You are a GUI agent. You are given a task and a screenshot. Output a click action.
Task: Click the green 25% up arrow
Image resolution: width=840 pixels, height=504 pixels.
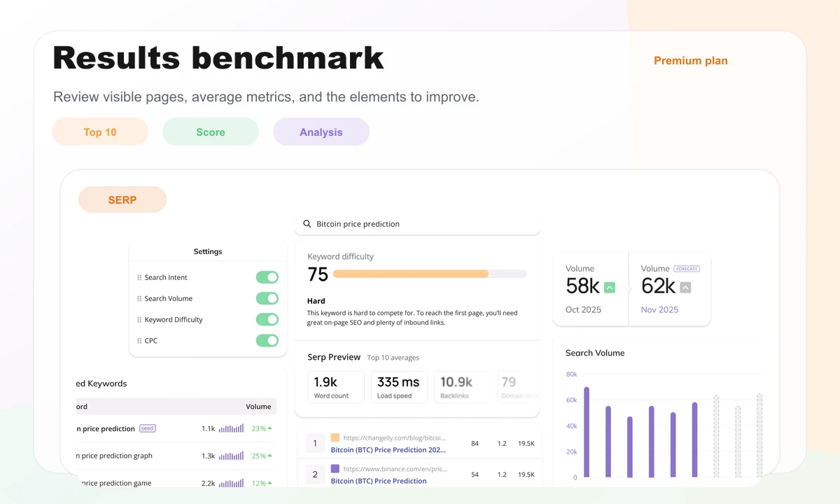tap(269, 456)
